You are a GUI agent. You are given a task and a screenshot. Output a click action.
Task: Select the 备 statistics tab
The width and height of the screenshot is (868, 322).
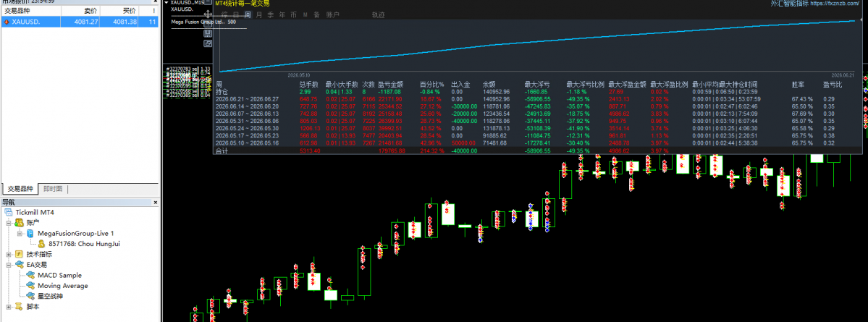pyautogui.click(x=316, y=14)
